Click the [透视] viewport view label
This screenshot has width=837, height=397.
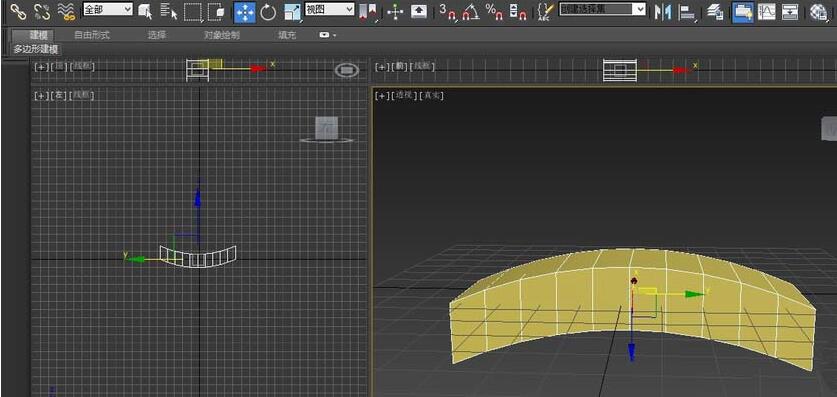tap(404, 96)
